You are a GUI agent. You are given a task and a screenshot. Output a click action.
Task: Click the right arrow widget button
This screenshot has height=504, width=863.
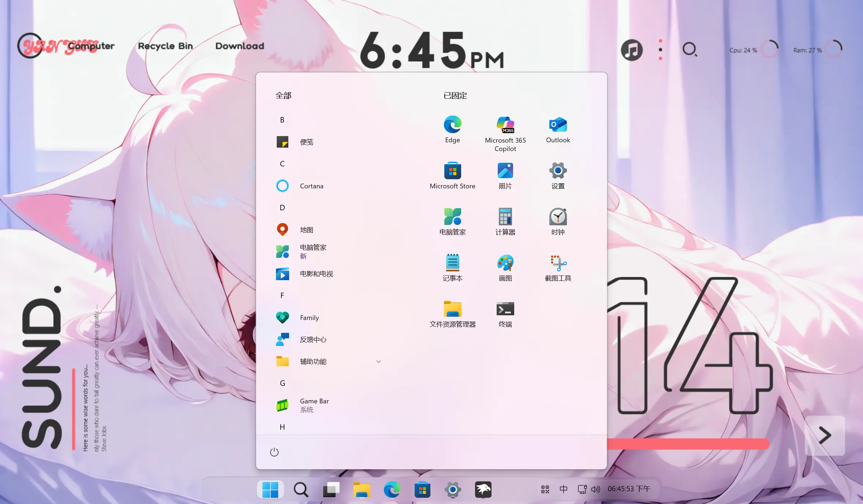[x=825, y=435]
